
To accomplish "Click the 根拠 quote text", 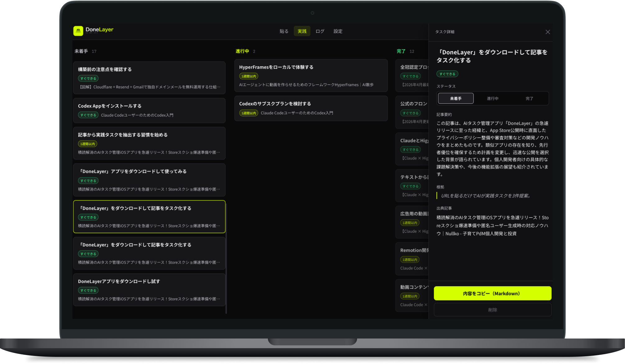I will pos(486,196).
